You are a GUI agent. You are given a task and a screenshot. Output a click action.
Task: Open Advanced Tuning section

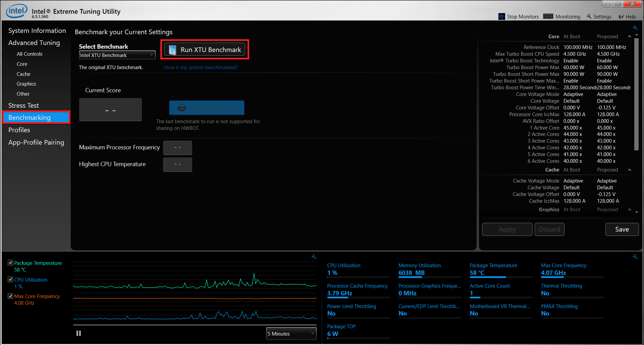coord(34,43)
